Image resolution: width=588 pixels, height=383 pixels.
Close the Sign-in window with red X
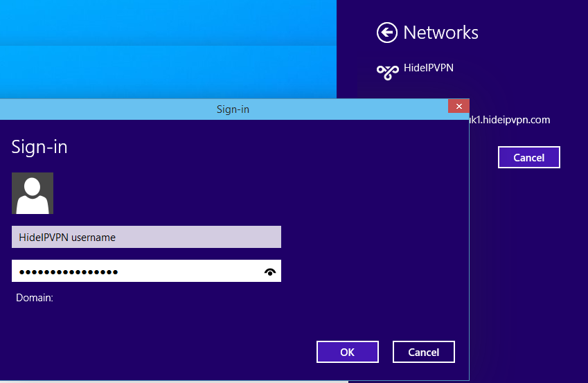coord(458,106)
